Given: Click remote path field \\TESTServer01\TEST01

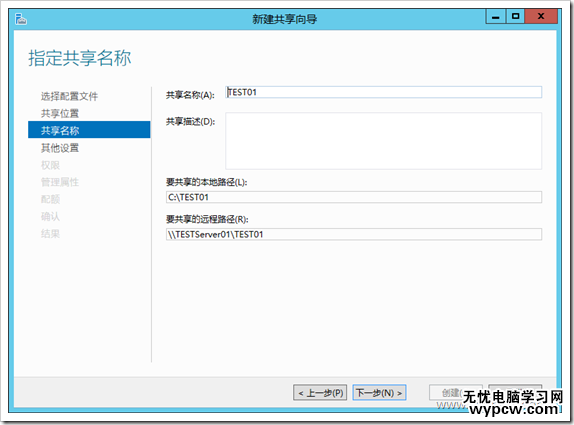Looking at the screenshot, I should click(x=354, y=234).
